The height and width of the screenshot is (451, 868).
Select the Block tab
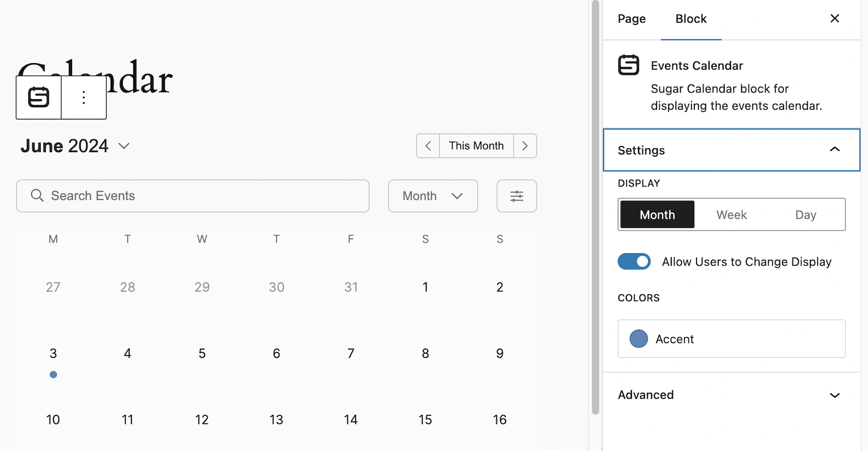[691, 19]
